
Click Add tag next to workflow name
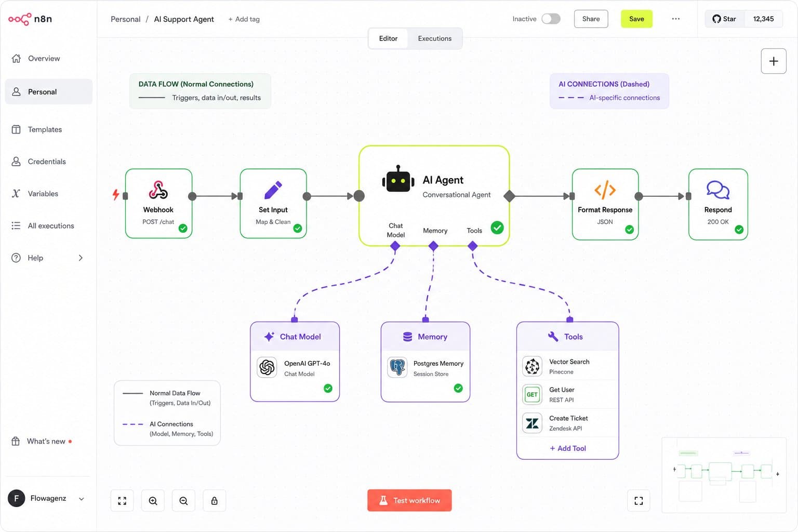pyautogui.click(x=244, y=19)
